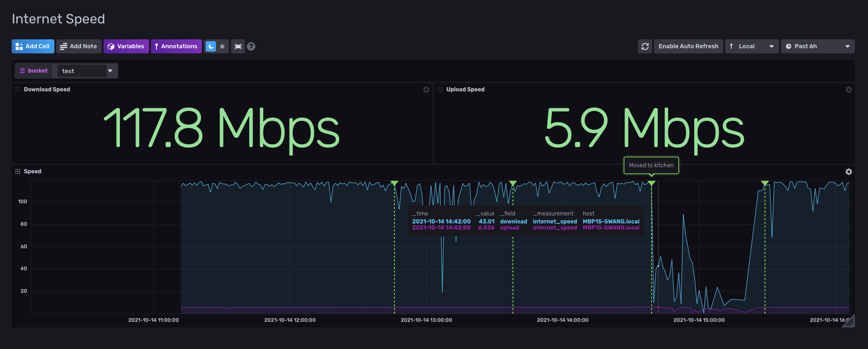Switch to dark mode moon icon
This screenshot has width=868, height=349.
(x=211, y=46)
